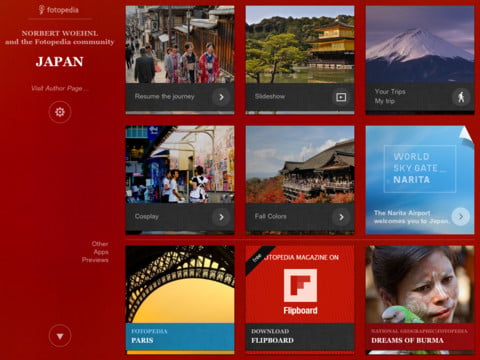
Task: Click the PARIS tile caption
Action: click(142, 340)
